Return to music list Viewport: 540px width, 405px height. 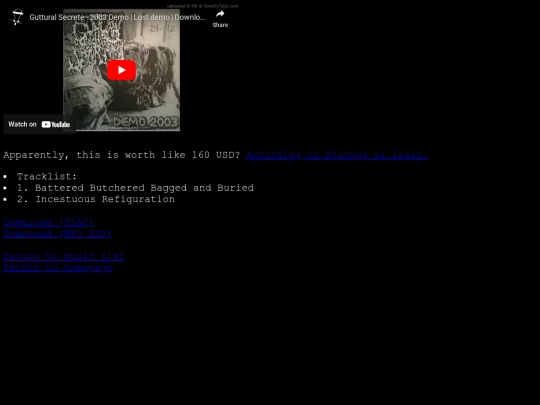click(x=64, y=256)
